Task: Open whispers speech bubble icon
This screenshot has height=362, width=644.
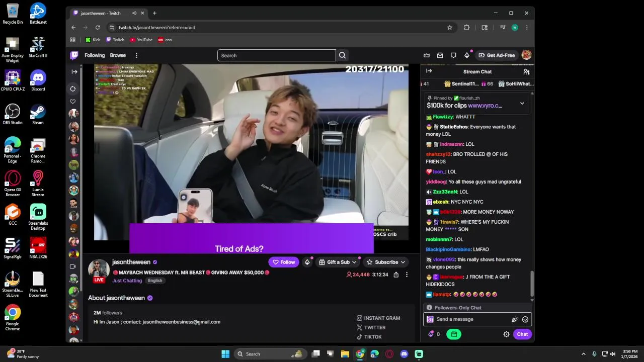Action: tap(453, 55)
